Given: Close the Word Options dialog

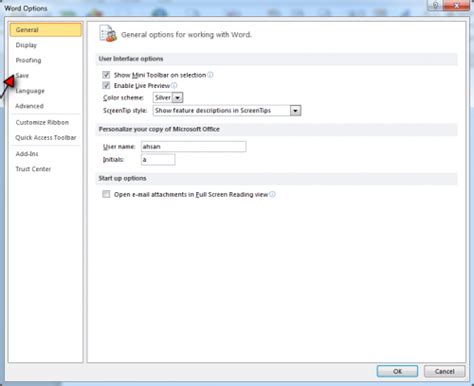Looking at the screenshot, I should pyautogui.click(x=456, y=5).
